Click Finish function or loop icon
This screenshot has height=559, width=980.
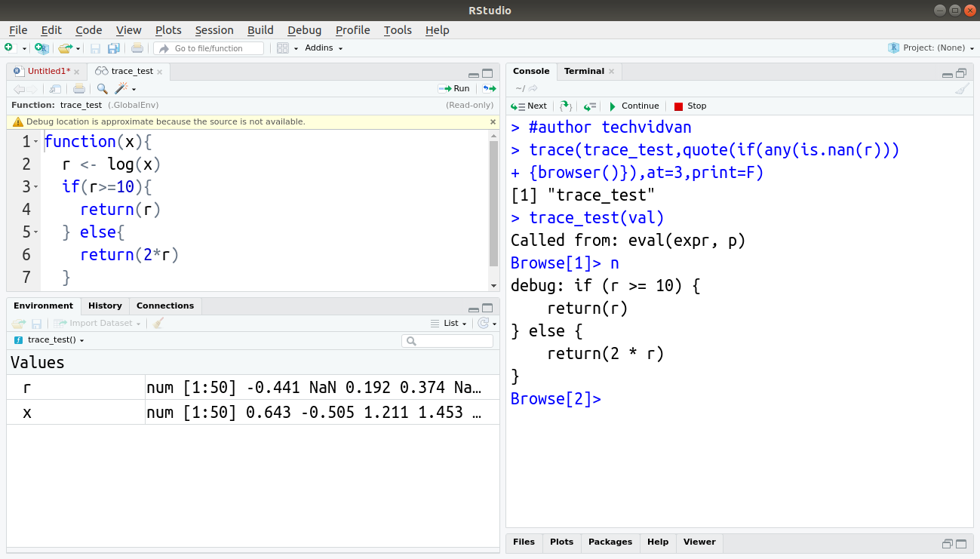click(590, 106)
